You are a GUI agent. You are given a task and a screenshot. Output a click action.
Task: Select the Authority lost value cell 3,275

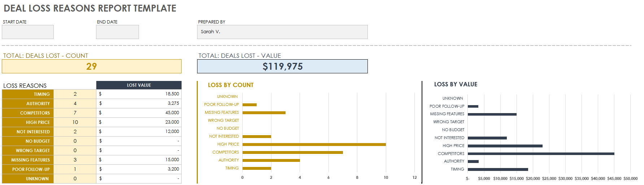pyautogui.click(x=139, y=104)
